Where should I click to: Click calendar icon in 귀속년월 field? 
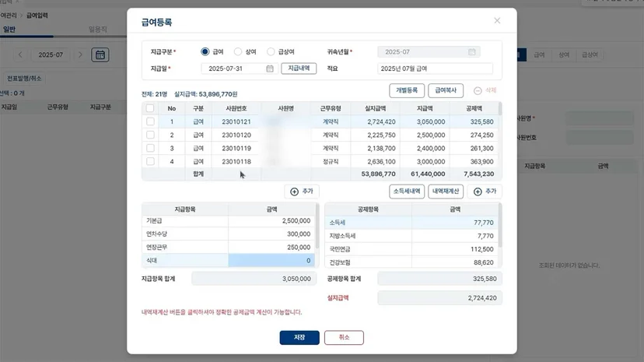472,52
